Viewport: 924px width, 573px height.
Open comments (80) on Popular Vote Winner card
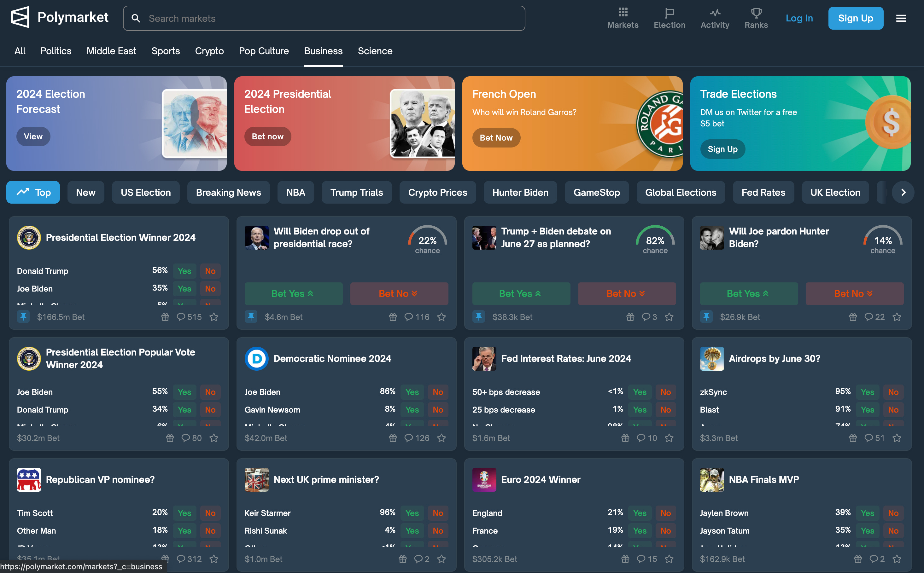coord(191,438)
